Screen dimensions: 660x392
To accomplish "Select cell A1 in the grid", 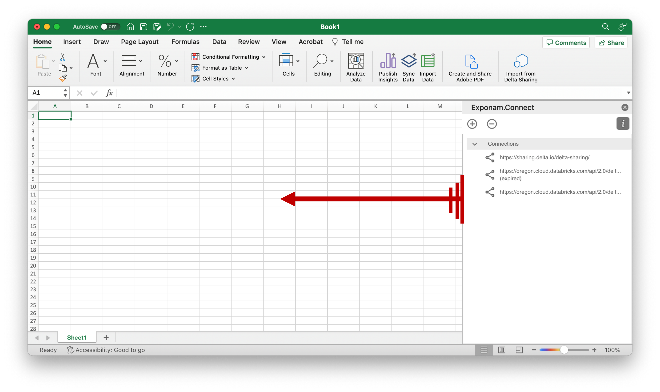I will click(x=55, y=115).
